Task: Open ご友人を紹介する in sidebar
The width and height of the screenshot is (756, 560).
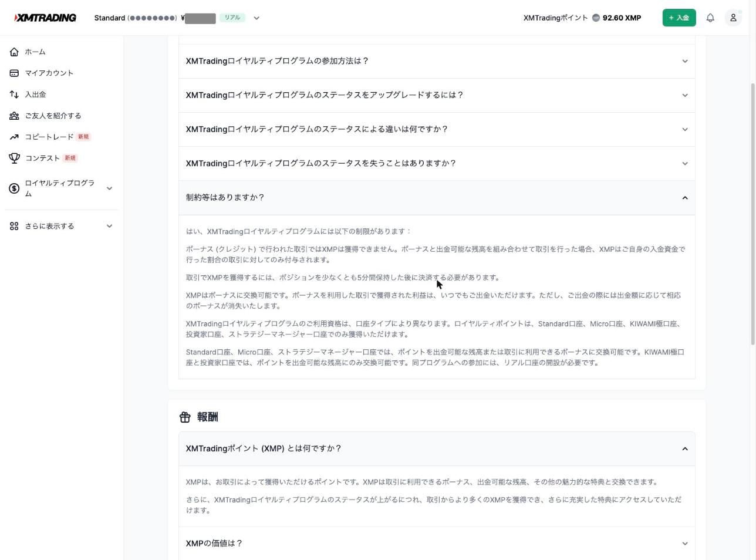Action: 53,116
